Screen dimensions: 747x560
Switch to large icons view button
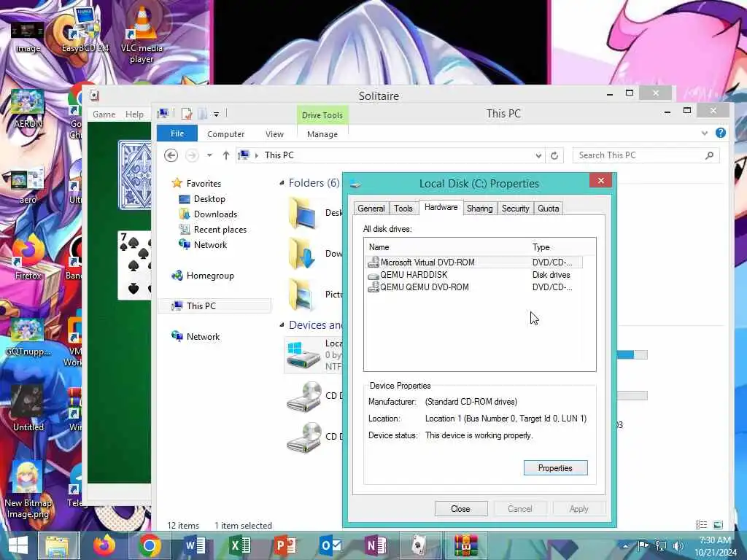tap(718, 525)
